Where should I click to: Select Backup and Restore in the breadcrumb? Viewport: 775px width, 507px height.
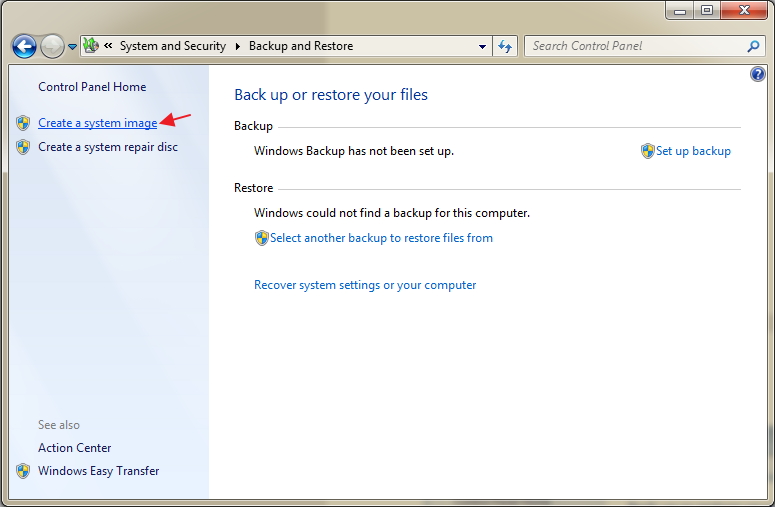301,46
